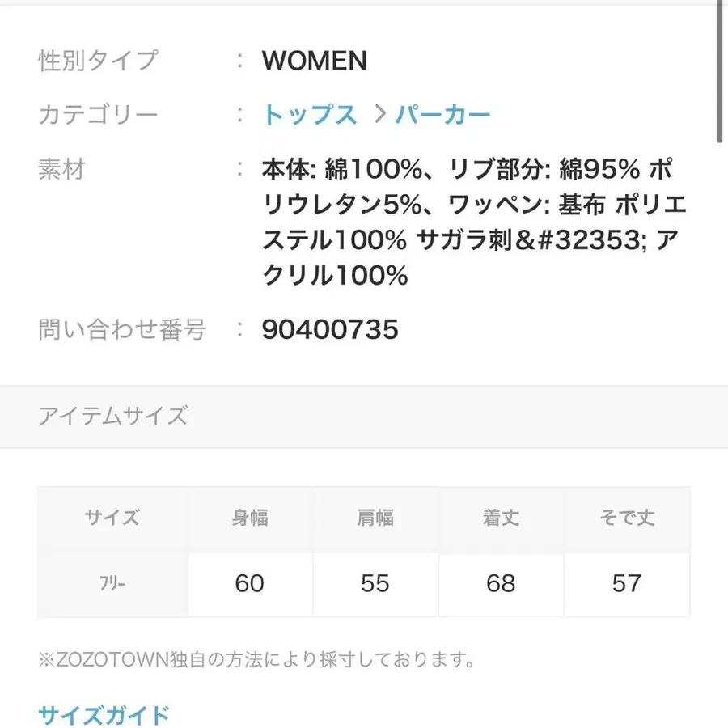Click the 肩幅 value 55 cell
This screenshot has height=728, width=728.
(375, 583)
